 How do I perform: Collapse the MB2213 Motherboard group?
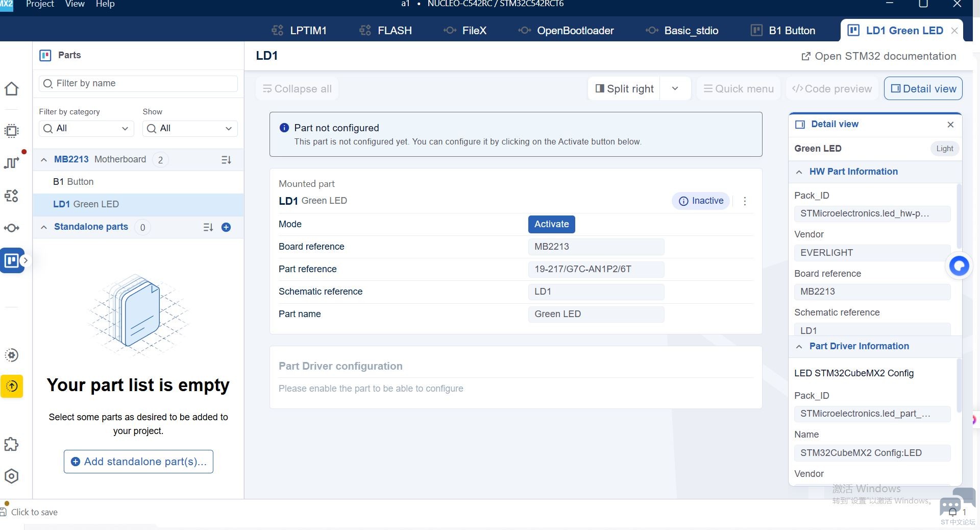[44, 160]
